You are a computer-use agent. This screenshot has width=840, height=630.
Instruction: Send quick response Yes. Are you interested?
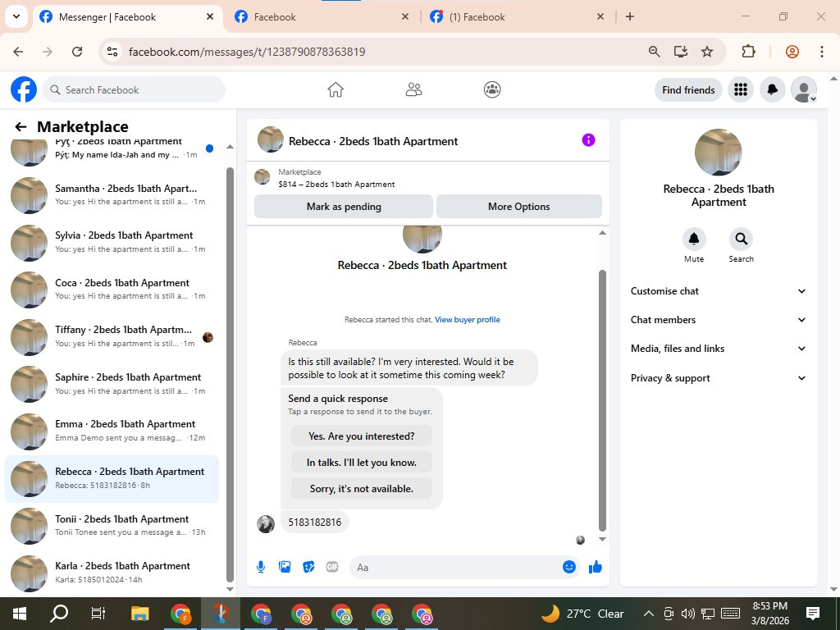coord(362,436)
